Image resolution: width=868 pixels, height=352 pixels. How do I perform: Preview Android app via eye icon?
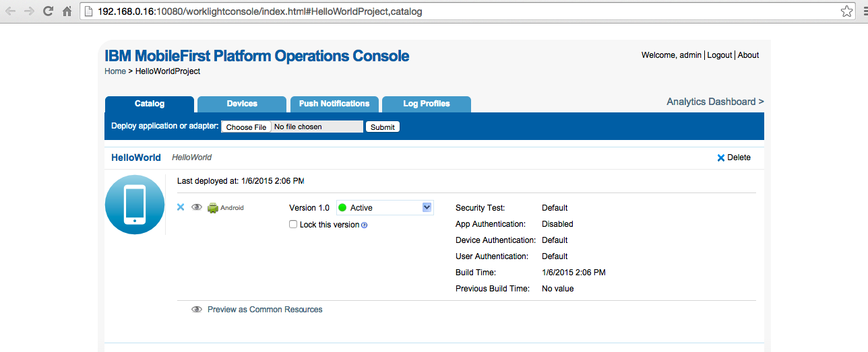pos(197,207)
